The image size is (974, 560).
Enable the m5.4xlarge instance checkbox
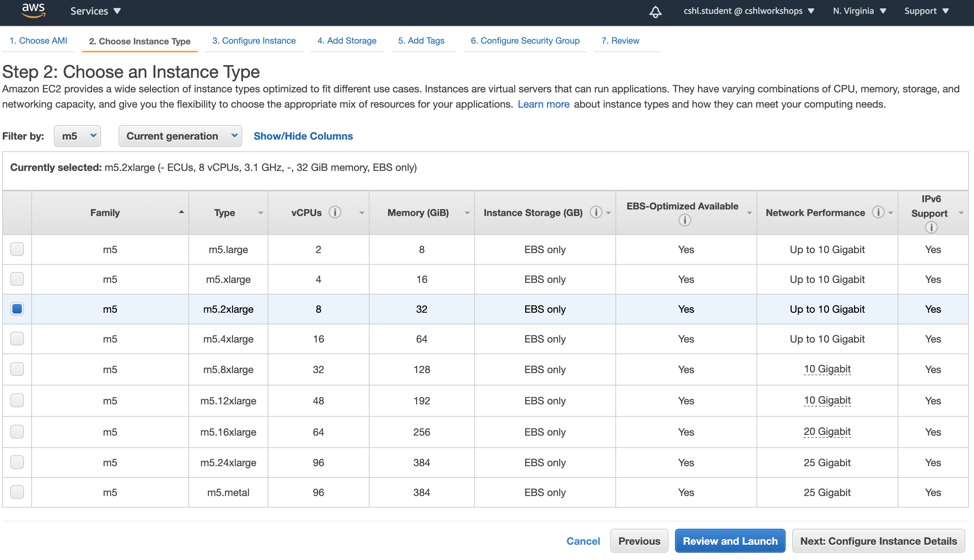(x=18, y=339)
